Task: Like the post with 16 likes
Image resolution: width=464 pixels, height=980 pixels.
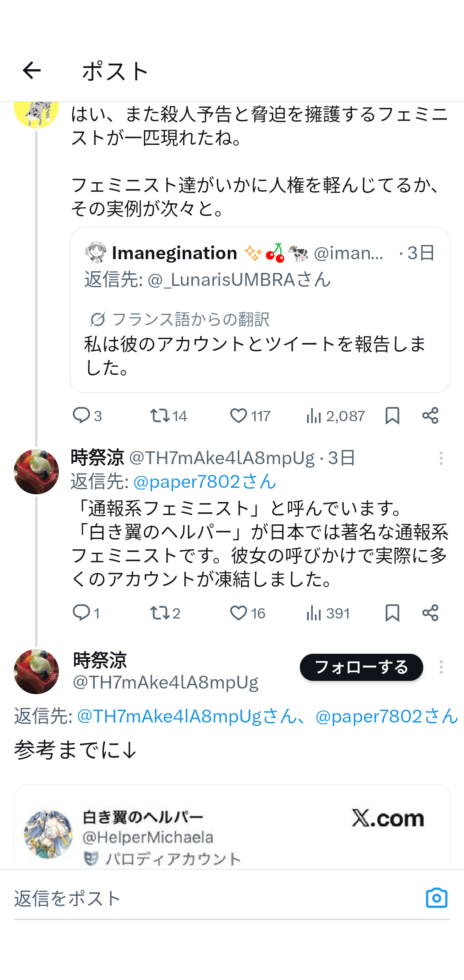Action: (238, 612)
